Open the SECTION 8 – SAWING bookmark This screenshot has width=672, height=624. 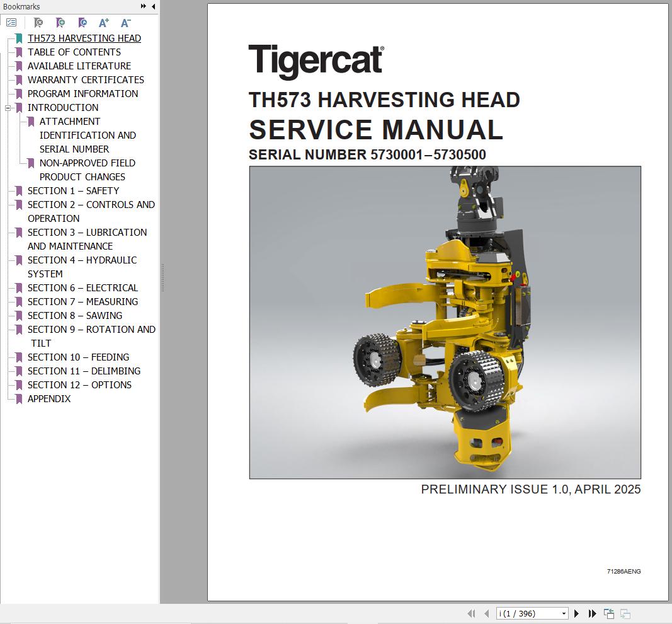pos(76,315)
